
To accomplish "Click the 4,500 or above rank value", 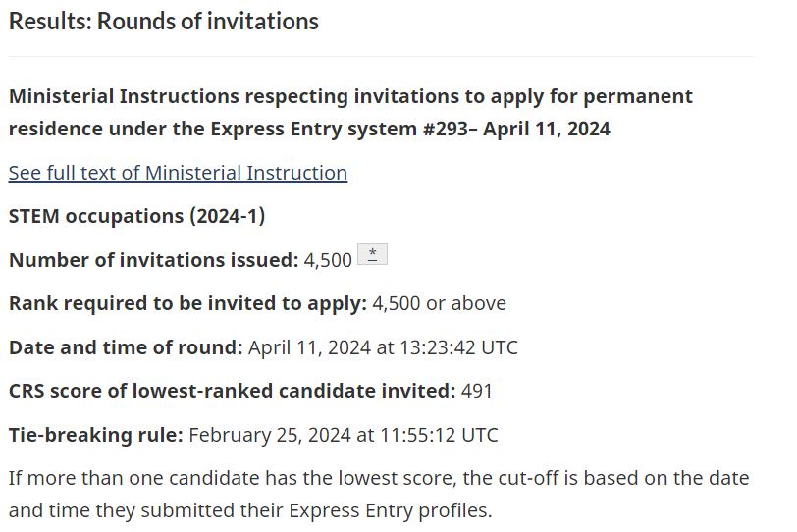I will click(x=439, y=303).
